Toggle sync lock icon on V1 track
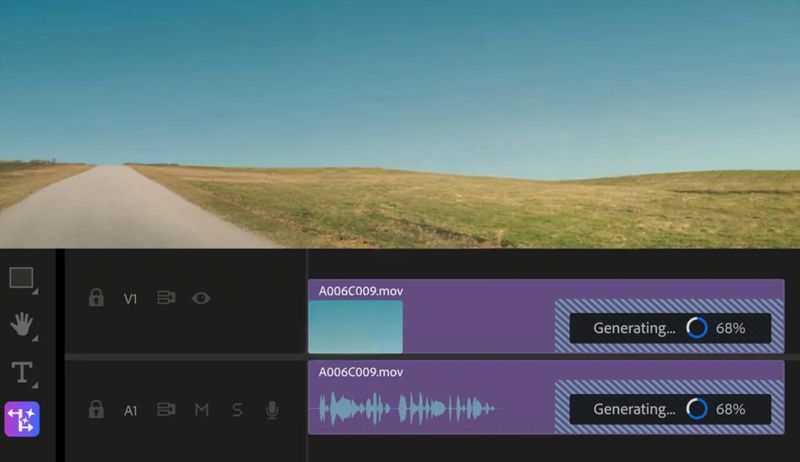This screenshot has width=800, height=462. (x=166, y=298)
